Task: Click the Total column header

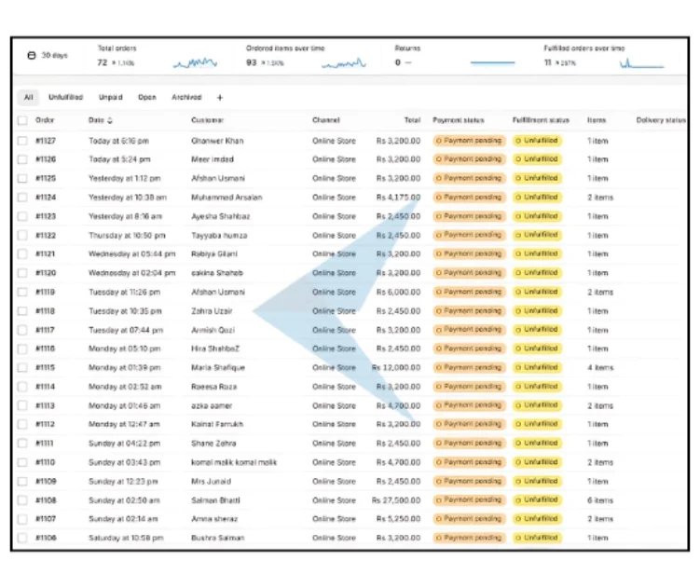Action: 411,120
